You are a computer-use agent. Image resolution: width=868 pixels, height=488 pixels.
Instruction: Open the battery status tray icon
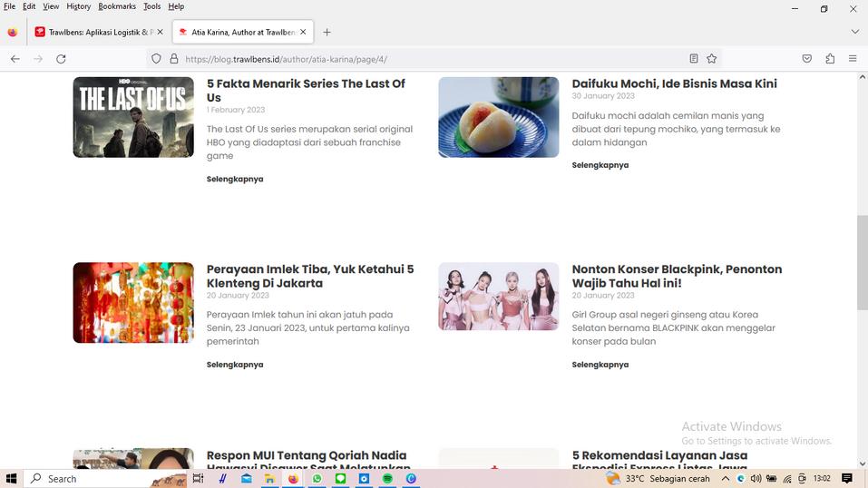coord(771,479)
